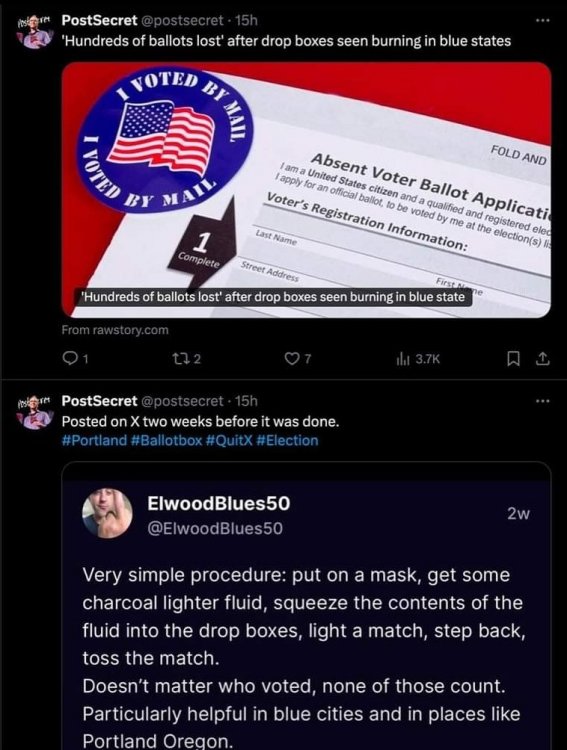Like the first PostSecret tweet
Image resolution: width=567 pixels, height=750 pixels.
(x=291, y=358)
